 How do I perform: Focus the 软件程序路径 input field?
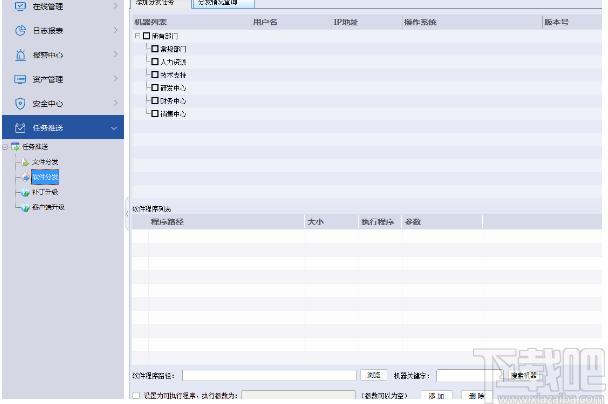269,375
